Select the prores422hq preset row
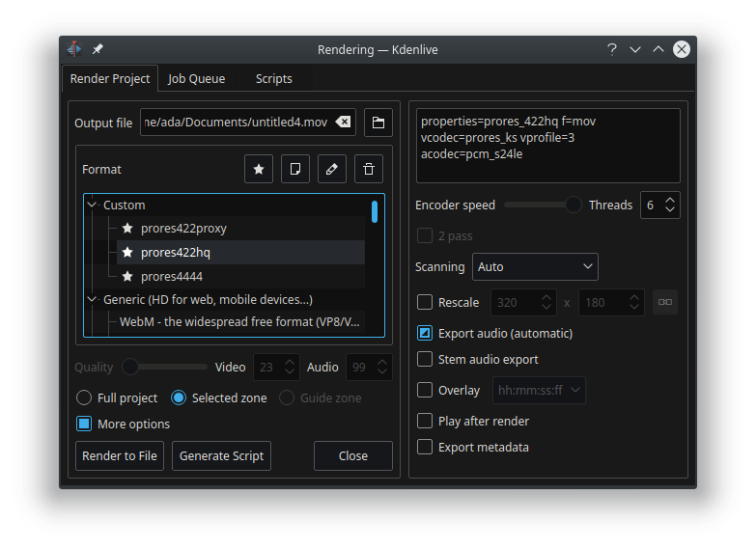 click(240, 252)
